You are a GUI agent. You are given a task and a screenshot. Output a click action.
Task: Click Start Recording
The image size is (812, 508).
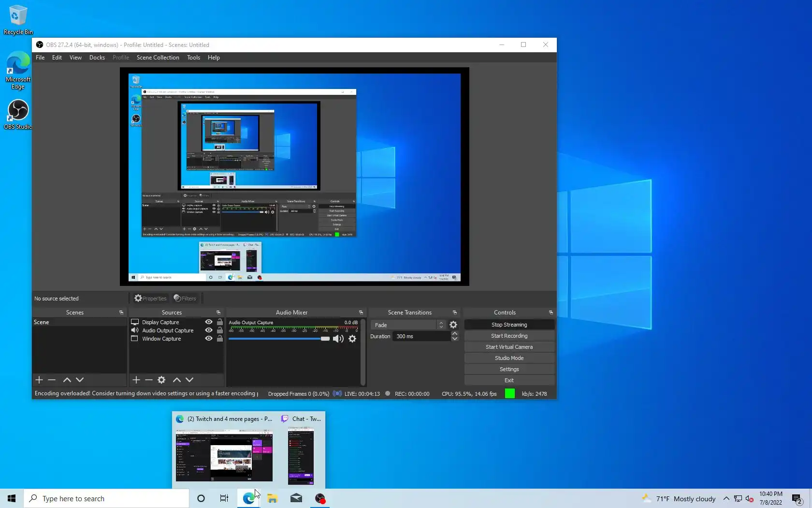tap(509, 336)
